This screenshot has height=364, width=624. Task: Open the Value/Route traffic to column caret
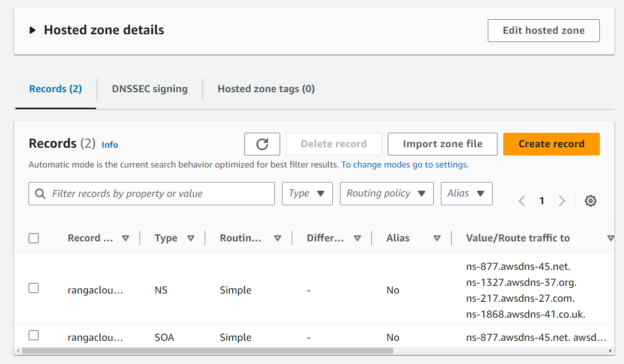pos(611,238)
